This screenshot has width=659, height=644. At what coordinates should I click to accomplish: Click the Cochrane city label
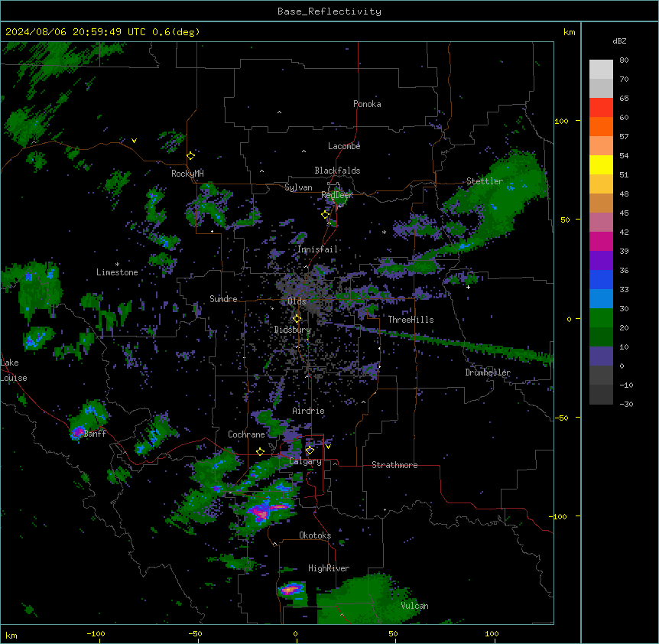point(246,434)
